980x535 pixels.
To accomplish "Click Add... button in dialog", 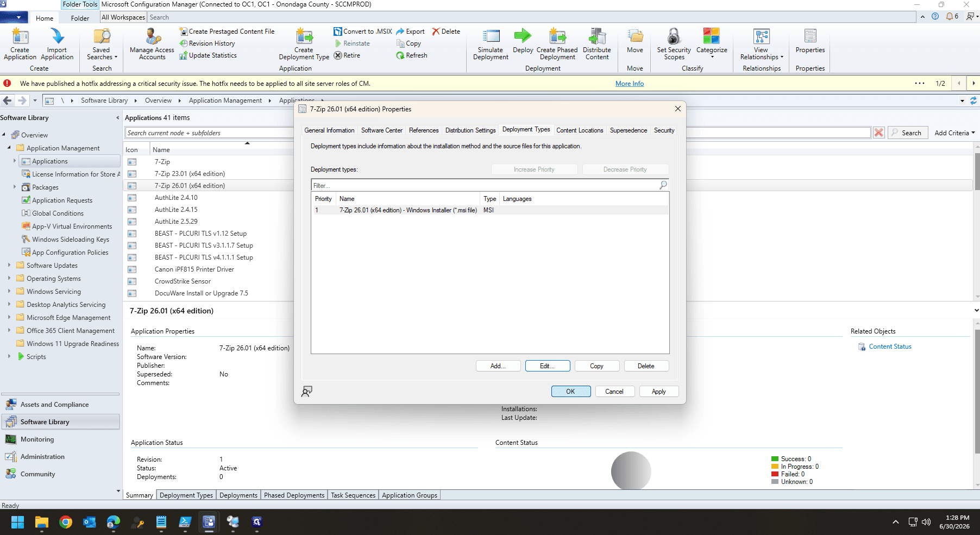I will (x=498, y=366).
